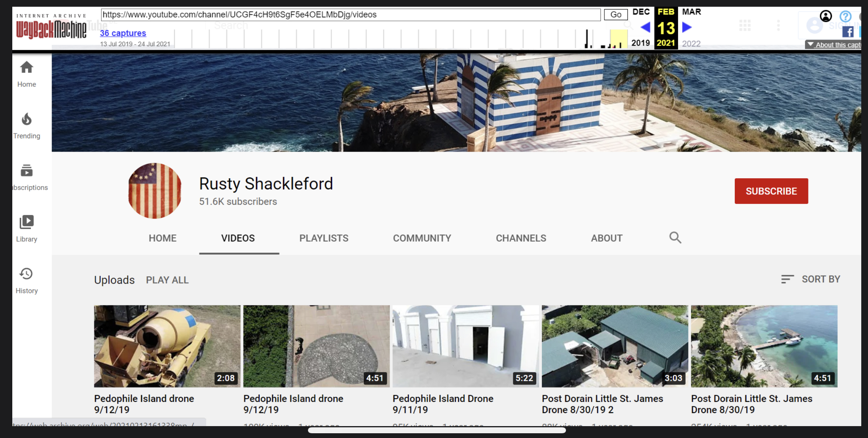Image resolution: width=868 pixels, height=438 pixels.
Task: Click the Wayback Machine logo
Action: pyautogui.click(x=51, y=27)
